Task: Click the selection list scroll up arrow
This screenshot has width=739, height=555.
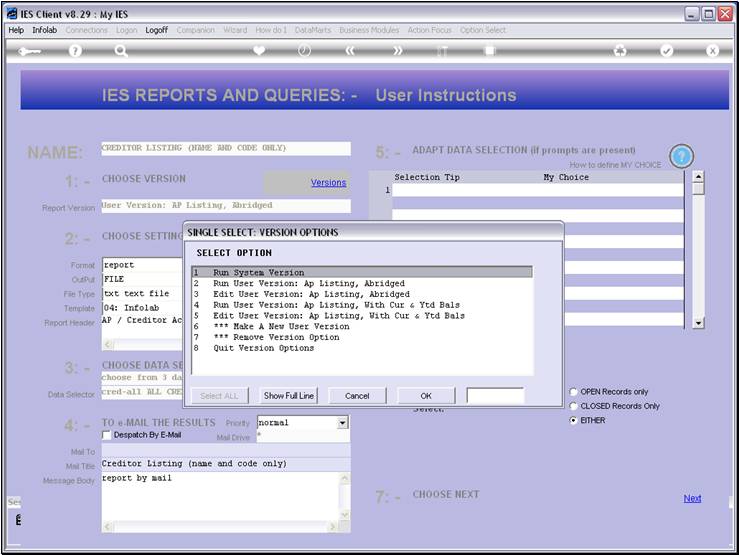Action: (698, 177)
